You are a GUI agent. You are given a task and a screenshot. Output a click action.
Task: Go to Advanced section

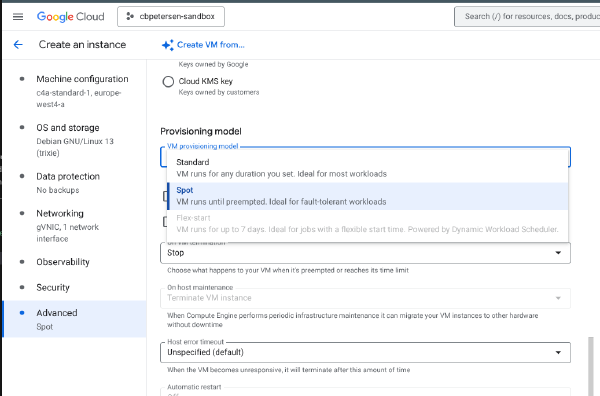click(x=75, y=319)
